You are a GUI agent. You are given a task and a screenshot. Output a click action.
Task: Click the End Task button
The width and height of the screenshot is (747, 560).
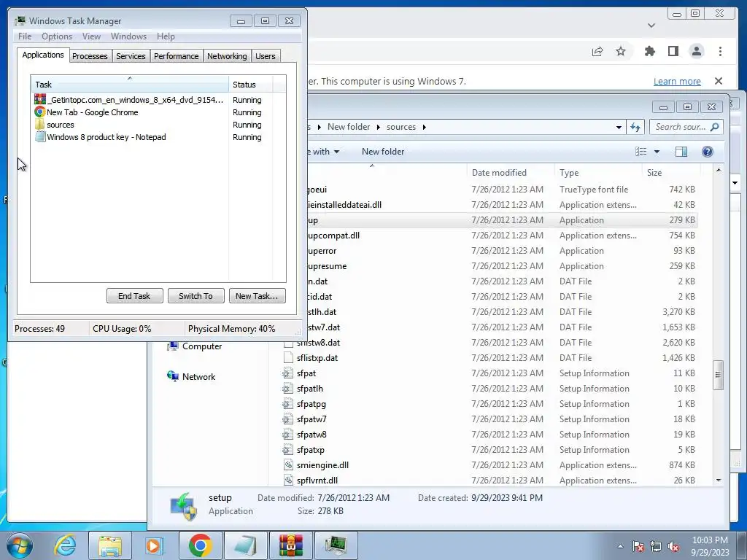tap(134, 296)
